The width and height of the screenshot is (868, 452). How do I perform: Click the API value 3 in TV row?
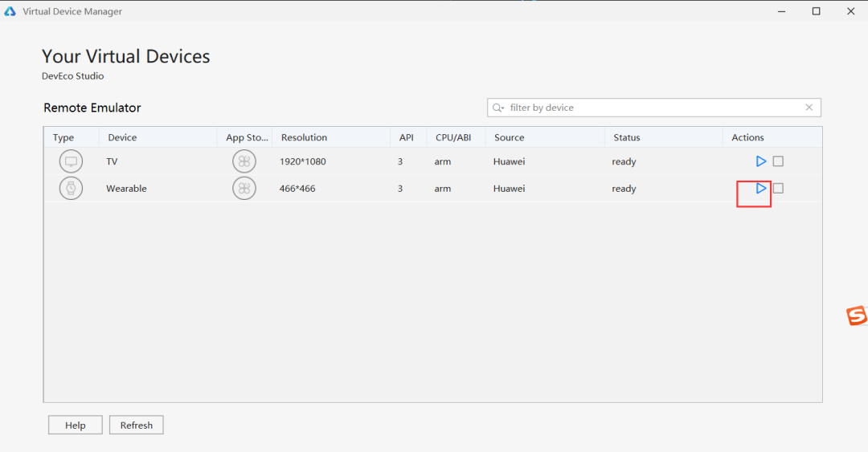point(400,161)
